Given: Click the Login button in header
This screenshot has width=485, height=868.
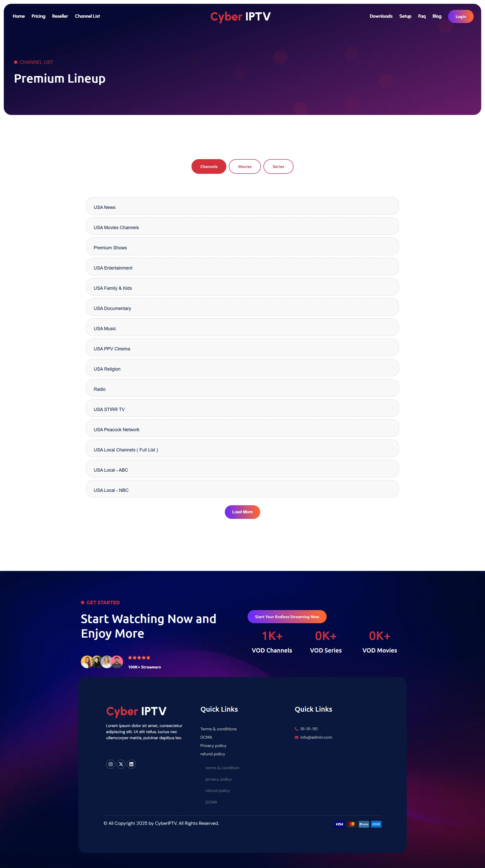Looking at the screenshot, I should click(x=460, y=16).
